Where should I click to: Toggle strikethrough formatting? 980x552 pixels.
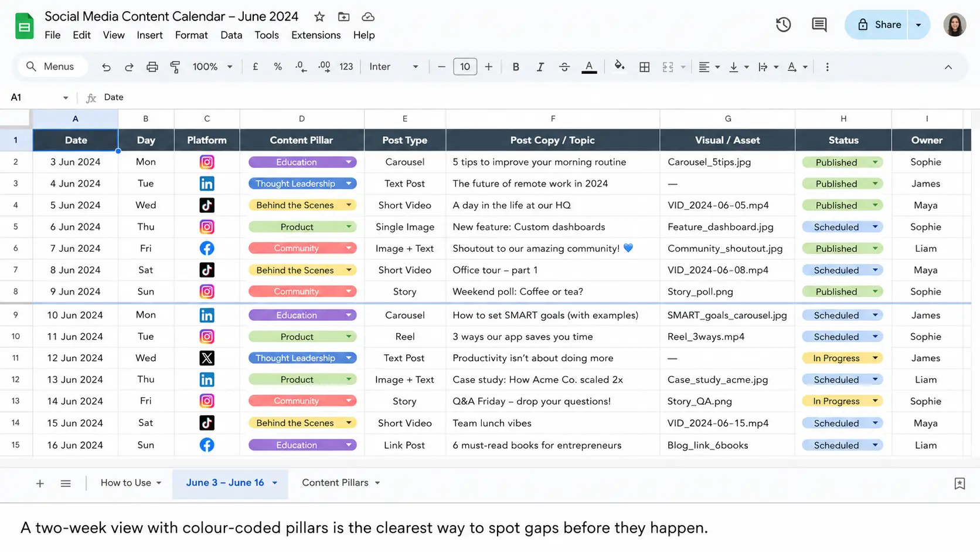pos(564,67)
